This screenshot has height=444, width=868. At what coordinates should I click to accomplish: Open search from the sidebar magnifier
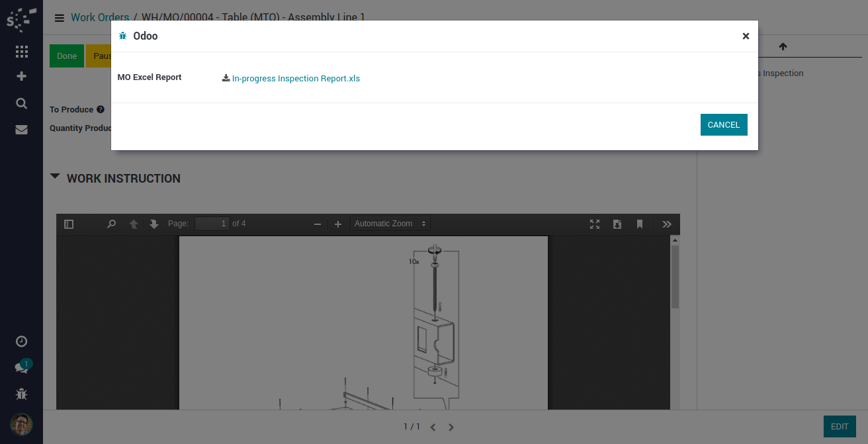pos(21,103)
